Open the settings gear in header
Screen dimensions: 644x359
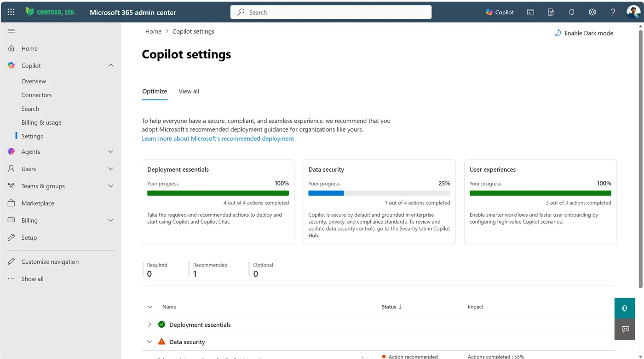592,12
